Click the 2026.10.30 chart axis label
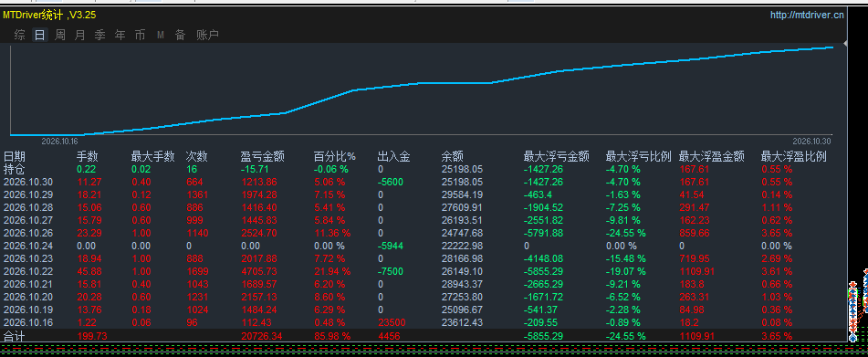Viewport: 868px width, 357px height. pos(811,142)
